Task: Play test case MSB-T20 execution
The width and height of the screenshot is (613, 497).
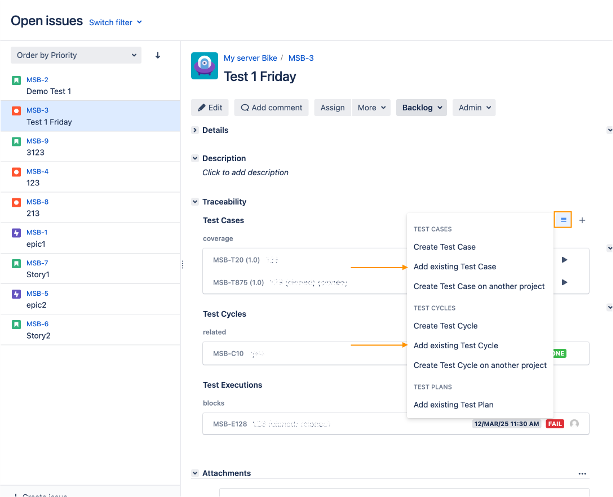Action: coord(564,260)
